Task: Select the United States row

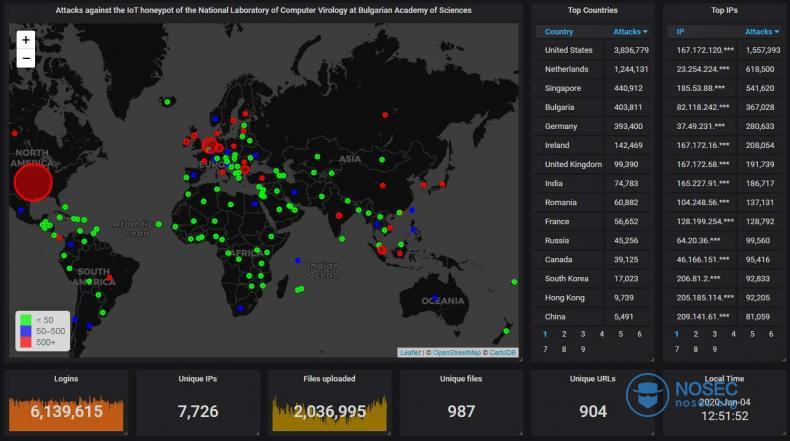Action: coord(592,50)
